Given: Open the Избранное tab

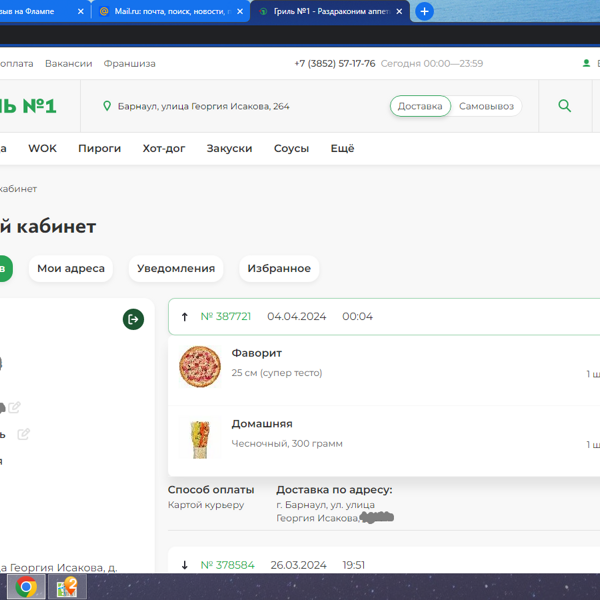Looking at the screenshot, I should point(279,268).
